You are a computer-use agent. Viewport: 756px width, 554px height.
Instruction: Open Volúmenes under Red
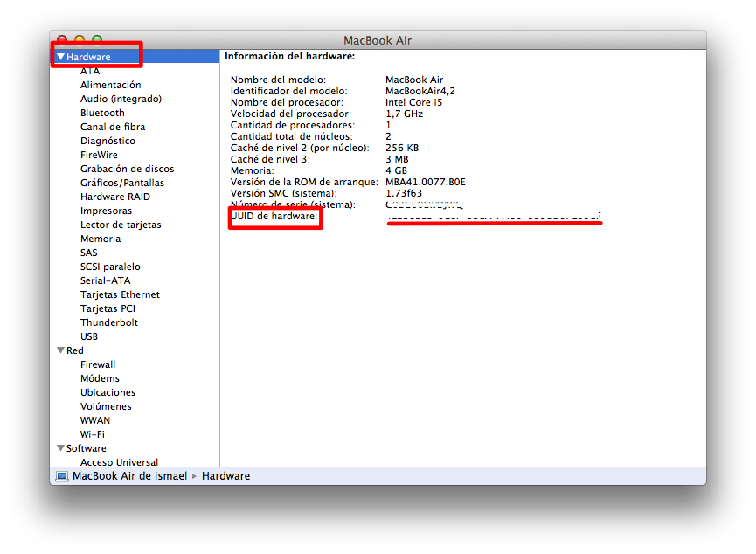[106, 406]
